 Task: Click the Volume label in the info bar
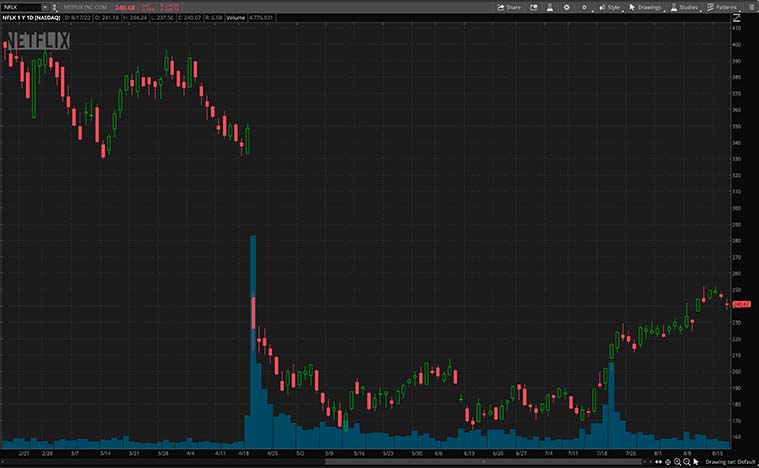[236, 18]
